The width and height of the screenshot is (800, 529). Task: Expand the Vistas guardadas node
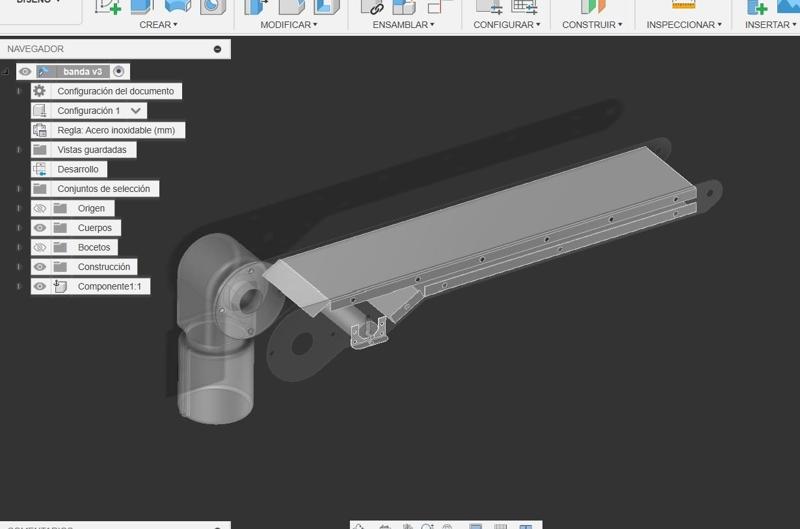click(19, 150)
